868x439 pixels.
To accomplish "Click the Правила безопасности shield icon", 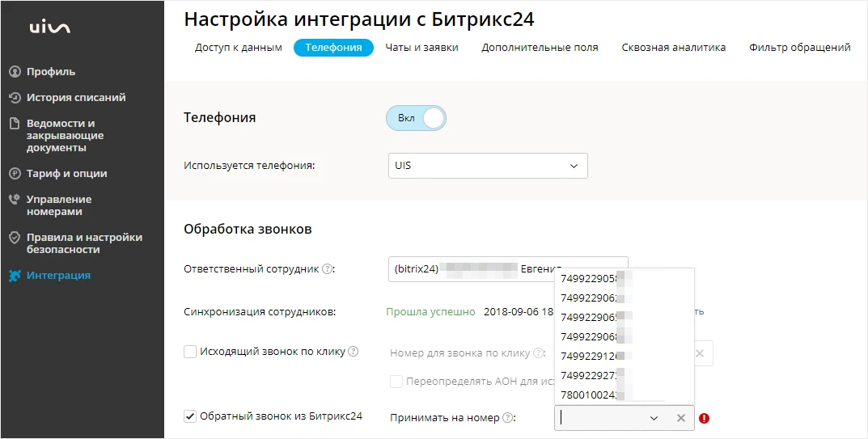I will tap(15, 238).
